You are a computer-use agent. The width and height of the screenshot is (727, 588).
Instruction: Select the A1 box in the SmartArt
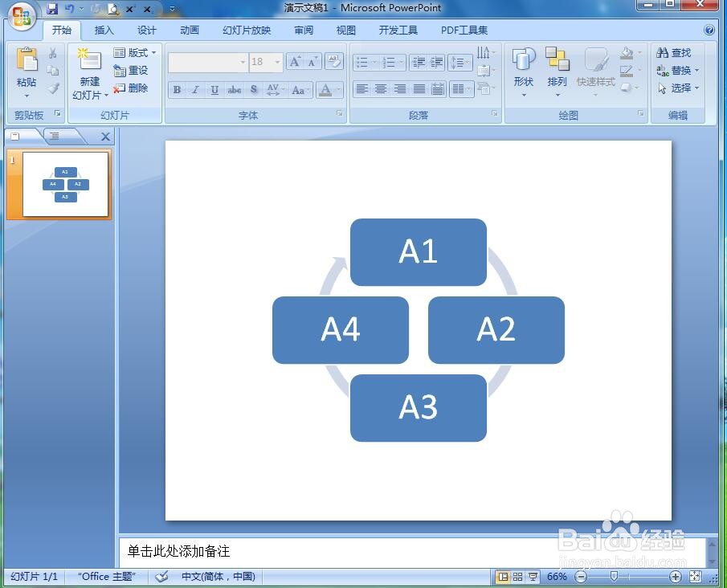tap(419, 251)
